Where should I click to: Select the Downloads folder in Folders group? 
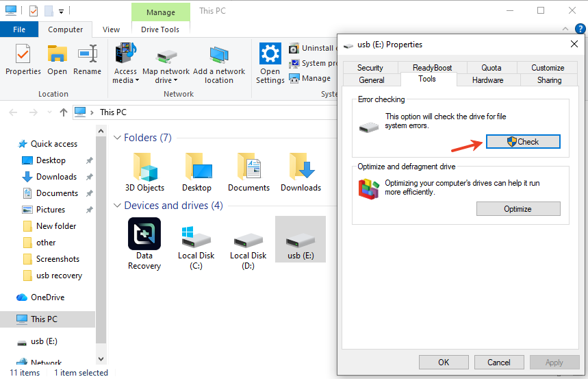301,172
